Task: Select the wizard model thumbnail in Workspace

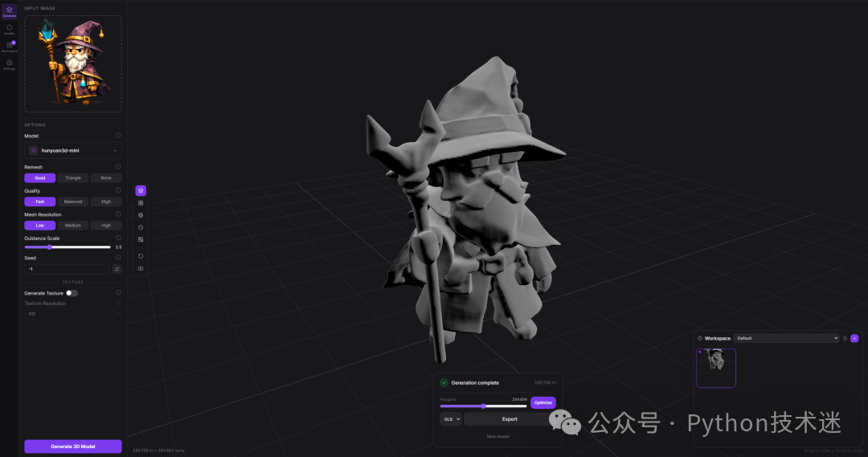Action: [x=716, y=368]
